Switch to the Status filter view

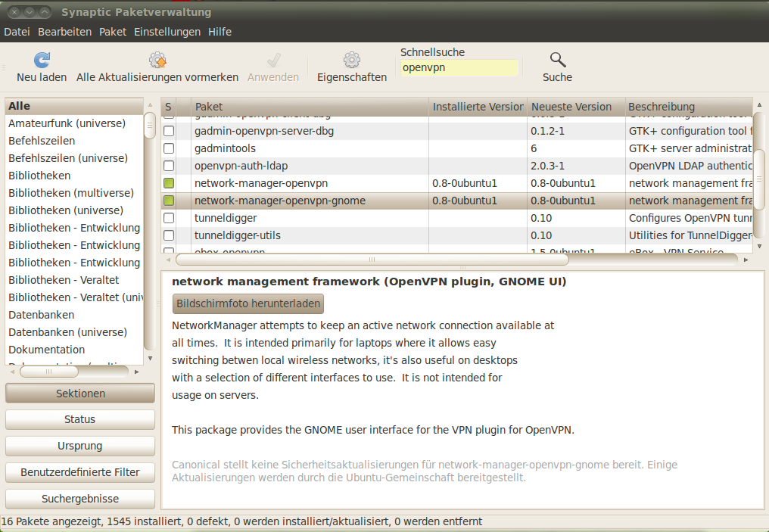80,419
